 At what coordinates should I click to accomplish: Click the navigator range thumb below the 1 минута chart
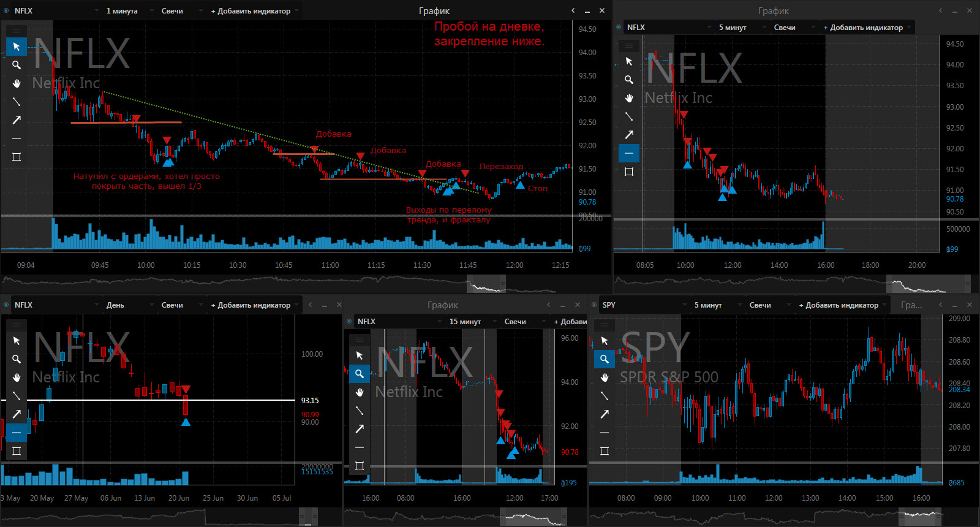click(486, 284)
